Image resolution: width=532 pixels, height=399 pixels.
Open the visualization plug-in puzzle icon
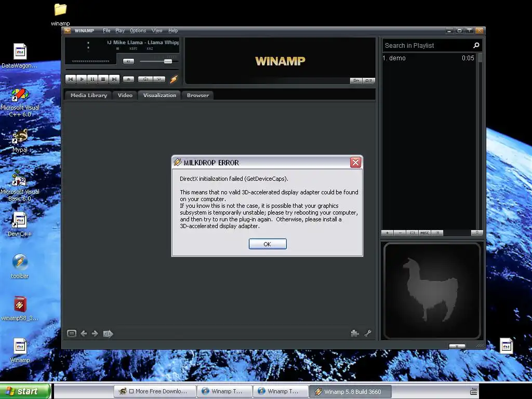pyautogui.click(x=355, y=334)
